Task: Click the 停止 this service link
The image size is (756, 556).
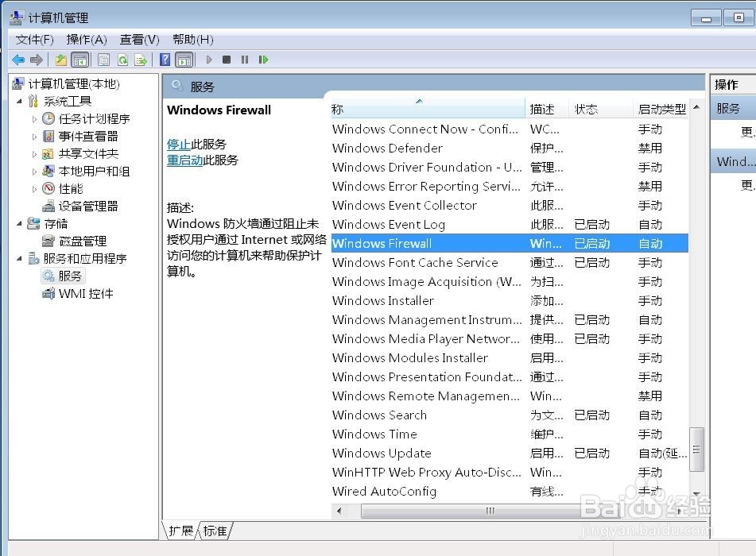Action: [x=179, y=144]
